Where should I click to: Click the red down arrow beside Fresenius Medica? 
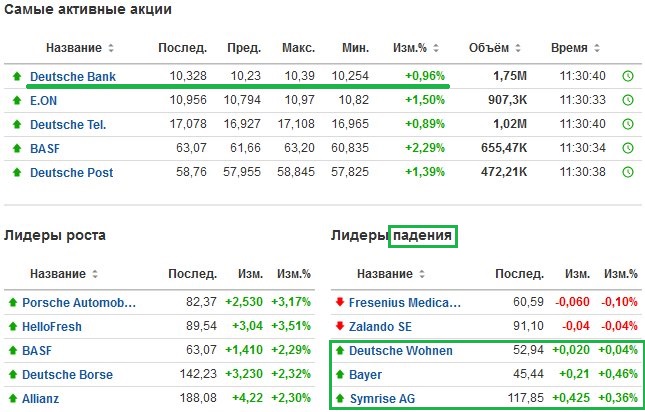click(x=340, y=302)
